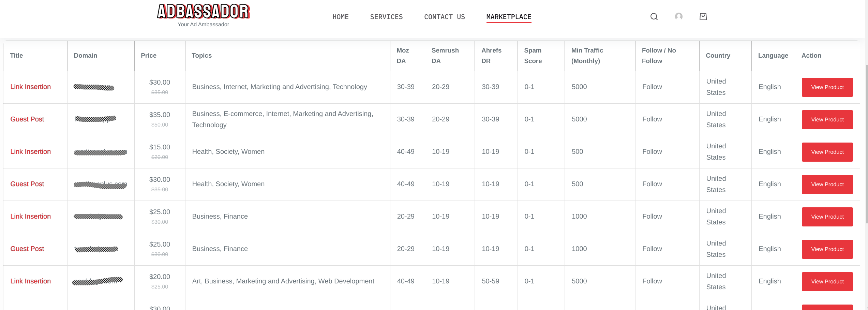This screenshot has width=868, height=310.
Task: View Product for $20.00 Link Insertion row
Action: [x=827, y=282]
